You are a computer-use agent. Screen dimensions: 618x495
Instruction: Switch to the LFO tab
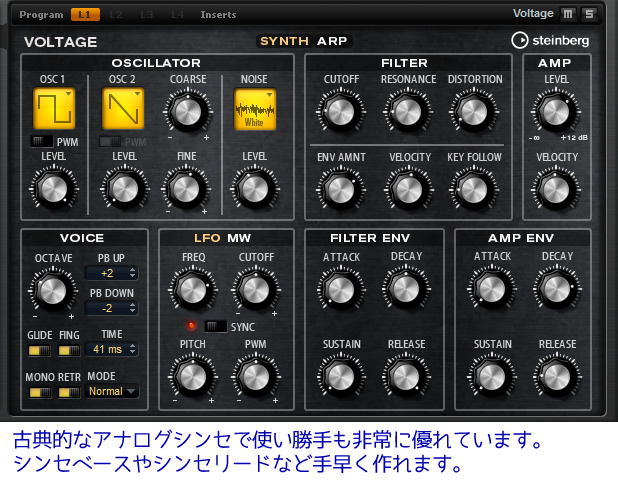[207, 238]
